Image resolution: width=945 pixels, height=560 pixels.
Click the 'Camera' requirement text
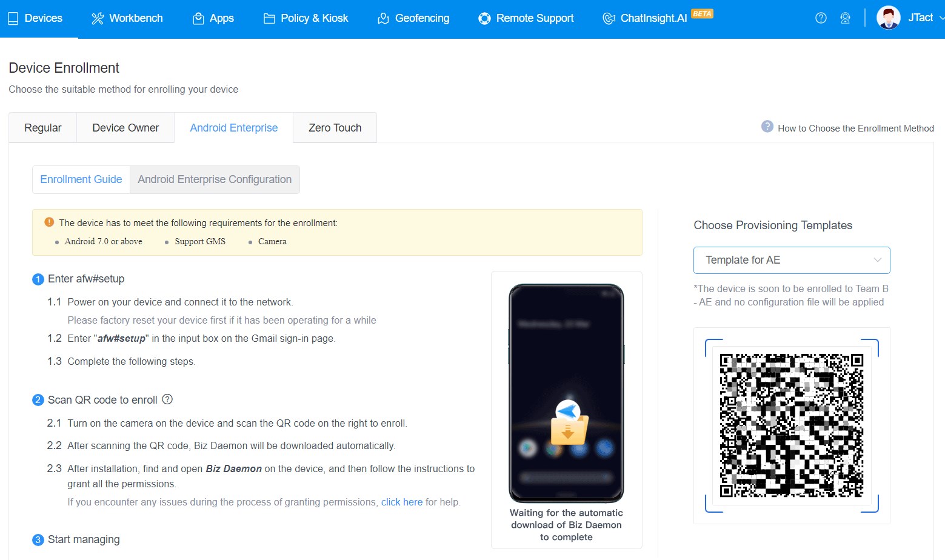click(x=272, y=241)
